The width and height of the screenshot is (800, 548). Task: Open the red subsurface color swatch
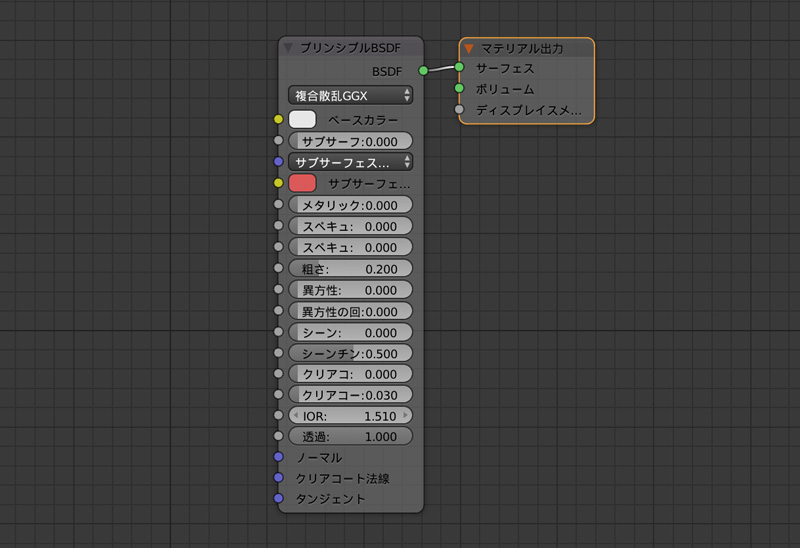[302, 183]
